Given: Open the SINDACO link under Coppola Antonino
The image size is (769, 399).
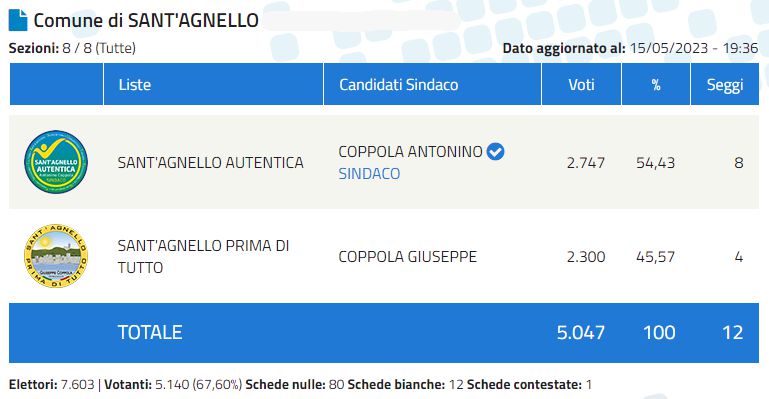Looking at the screenshot, I should (369, 174).
